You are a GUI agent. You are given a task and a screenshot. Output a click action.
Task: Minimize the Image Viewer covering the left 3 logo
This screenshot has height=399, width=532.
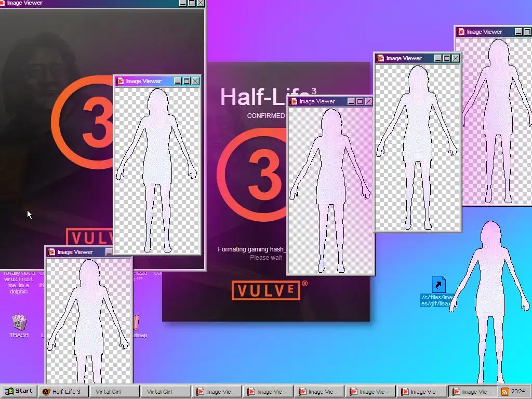coord(178,82)
